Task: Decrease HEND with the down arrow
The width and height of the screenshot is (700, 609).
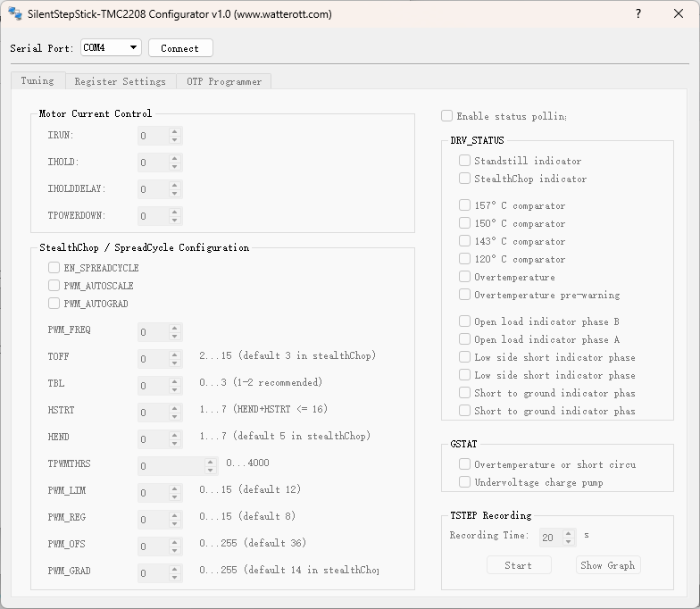Action: [x=175, y=443]
